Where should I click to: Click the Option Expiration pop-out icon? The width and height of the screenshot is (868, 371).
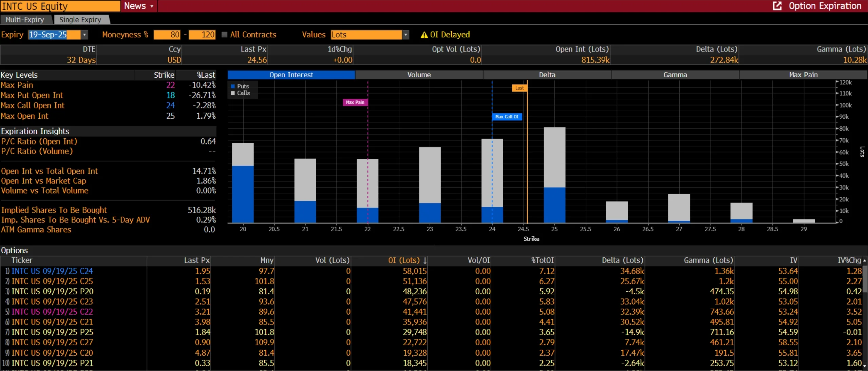(777, 6)
